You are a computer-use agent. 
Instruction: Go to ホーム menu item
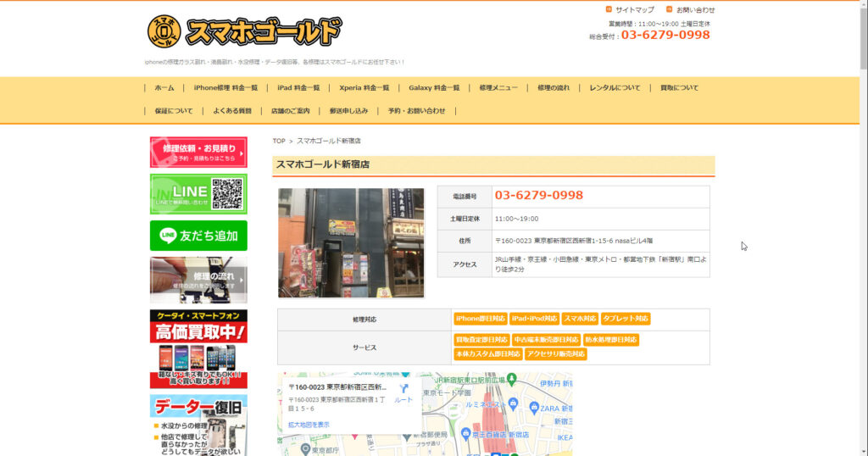click(164, 88)
